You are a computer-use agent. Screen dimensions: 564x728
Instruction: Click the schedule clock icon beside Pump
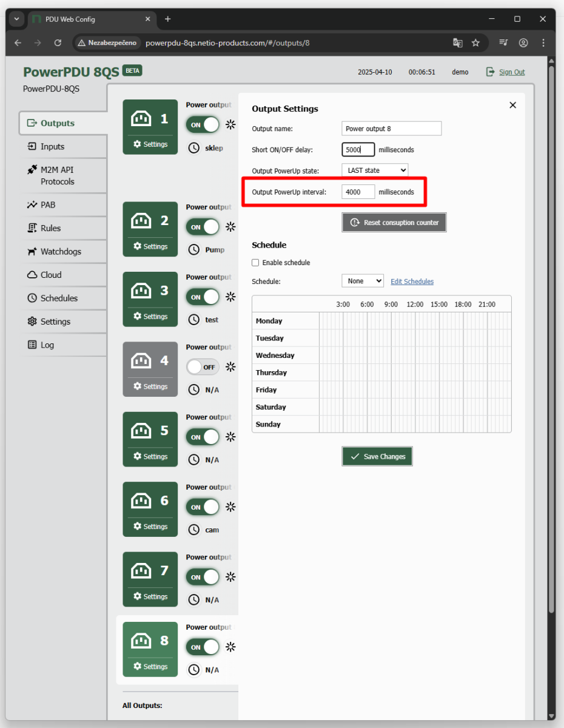(x=193, y=249)
